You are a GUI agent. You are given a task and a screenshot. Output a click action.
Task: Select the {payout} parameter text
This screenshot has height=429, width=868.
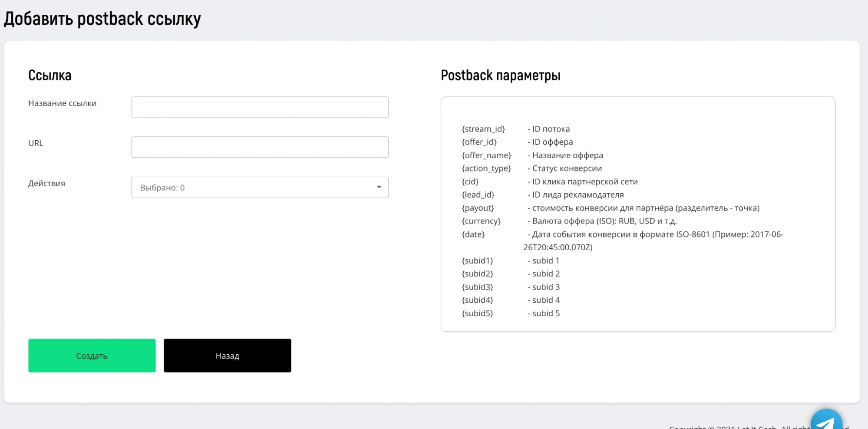point(478,208)
